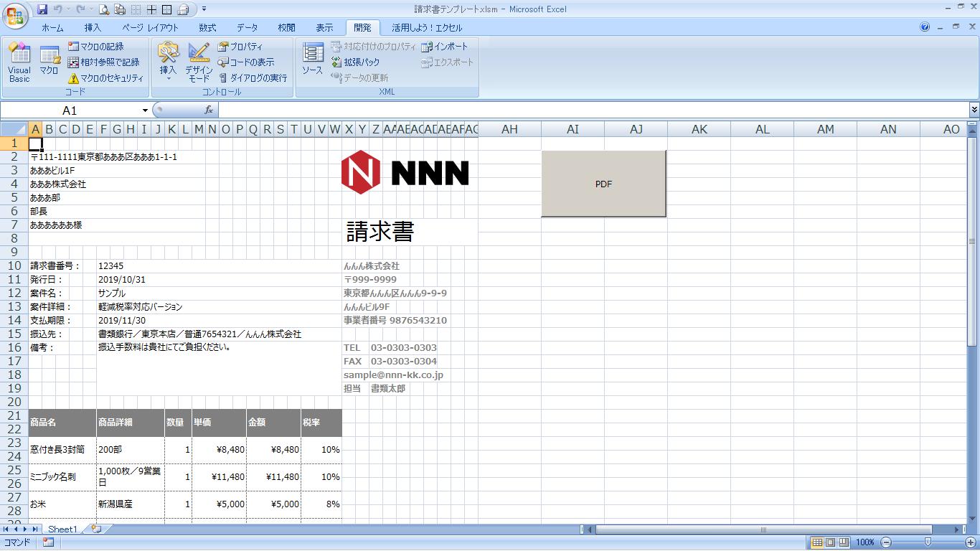The height and width of the screenshot is (551, 980).
Task: Click the insert function fx icon
Action: (209, 110)
